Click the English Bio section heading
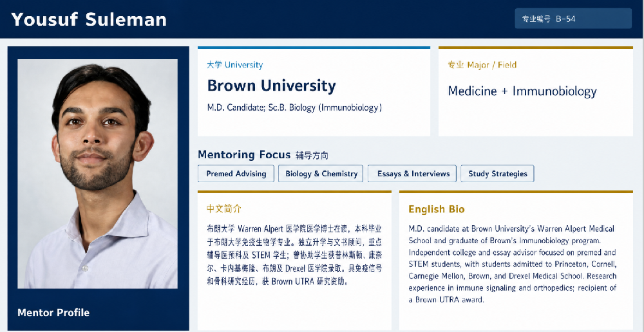 436,209
